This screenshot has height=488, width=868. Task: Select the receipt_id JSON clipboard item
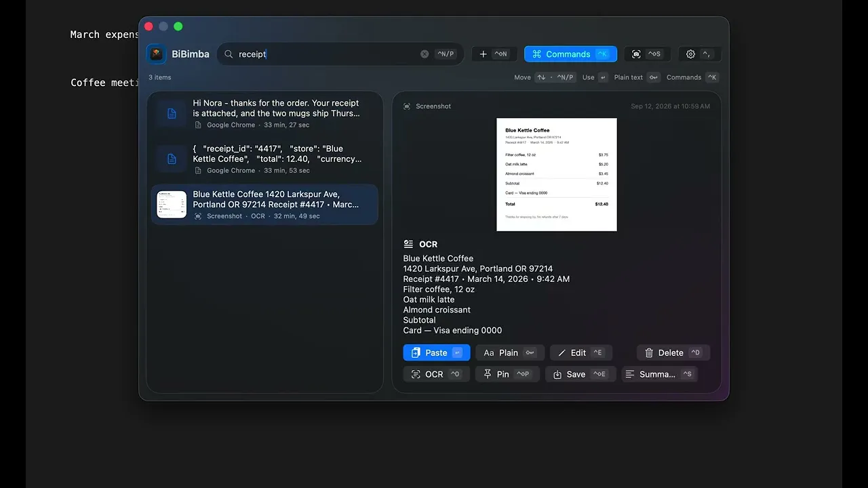(x=264, y=159)
